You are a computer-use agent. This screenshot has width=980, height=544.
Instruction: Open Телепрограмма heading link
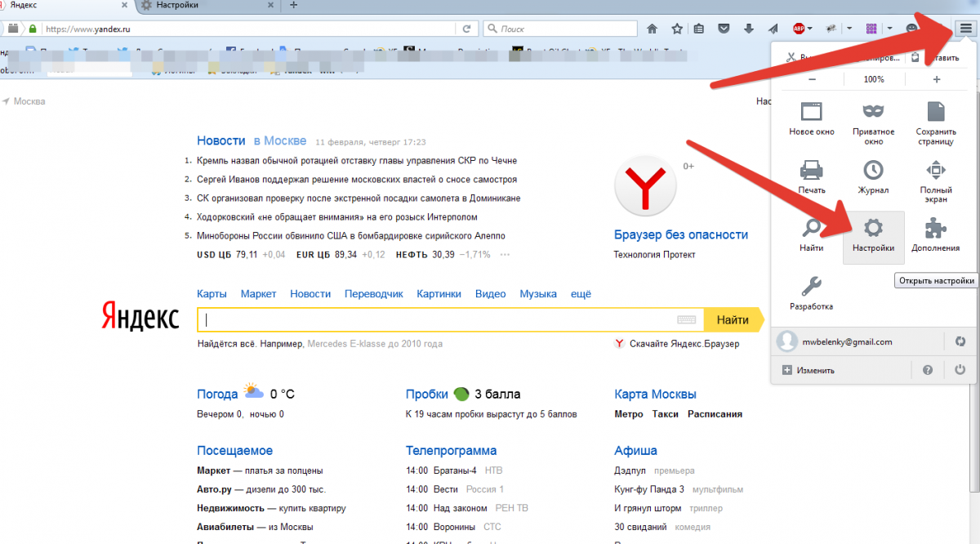[451, 450]
